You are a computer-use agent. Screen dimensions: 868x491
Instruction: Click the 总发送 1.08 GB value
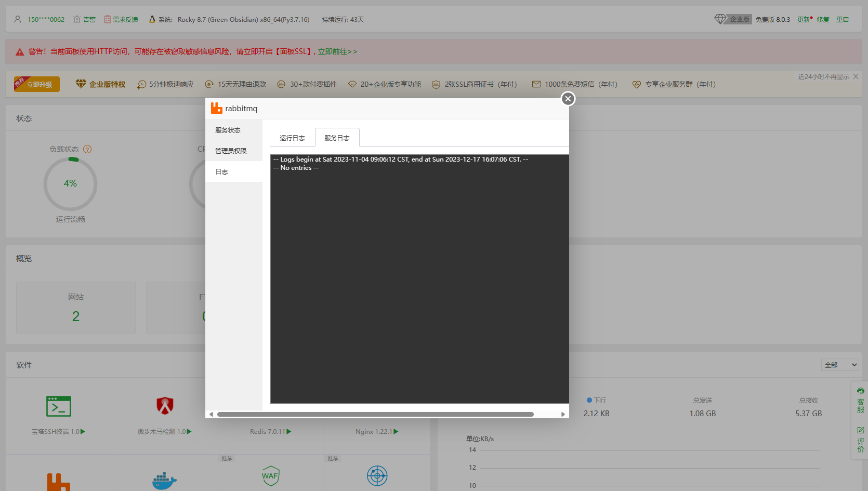click(x=703, y=414)
